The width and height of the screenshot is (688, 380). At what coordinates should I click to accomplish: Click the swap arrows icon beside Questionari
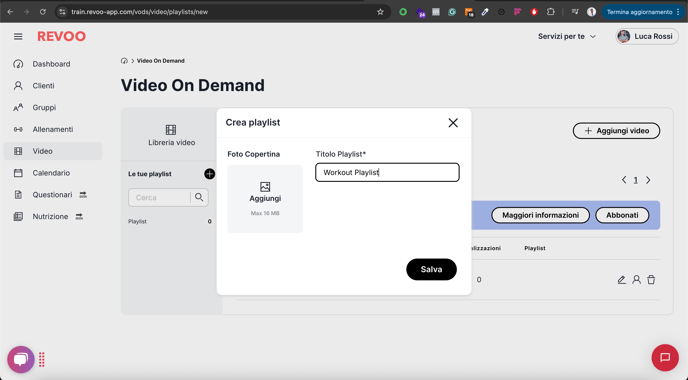83,195
